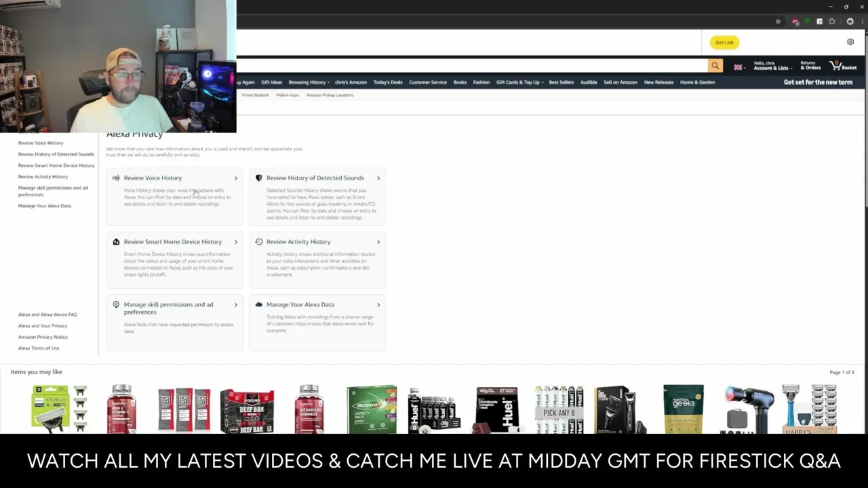
Task: Click the yellow Get Link button
Action: [724, 42]
